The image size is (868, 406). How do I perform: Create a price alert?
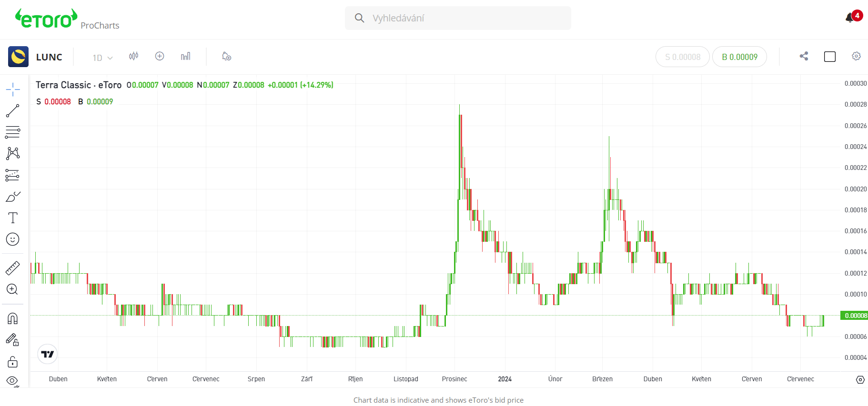[x=227, y=56]
